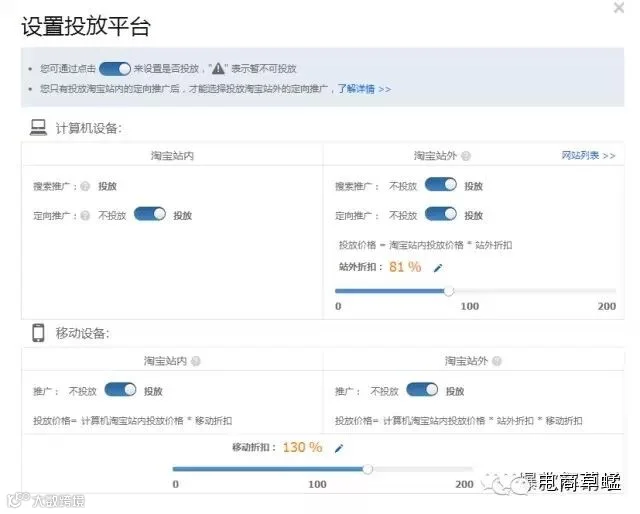640x514 pixels.
Task: Click the pencil icon beside 站外折扣 81%
Action: point(438,268)
